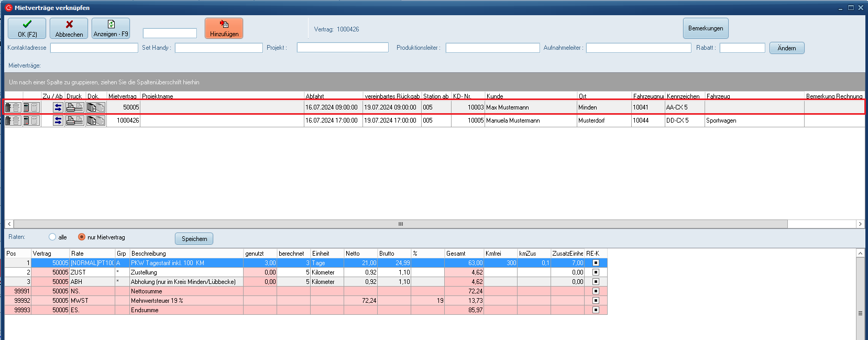
Task: Click the Kontaktadresse input field
Action: (x=94, y=48)
